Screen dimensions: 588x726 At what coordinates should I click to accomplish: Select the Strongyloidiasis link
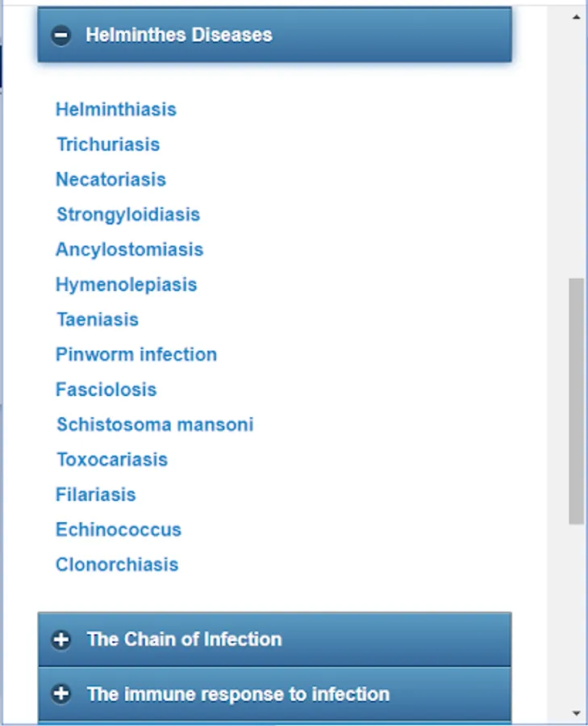tap(127, 215)
